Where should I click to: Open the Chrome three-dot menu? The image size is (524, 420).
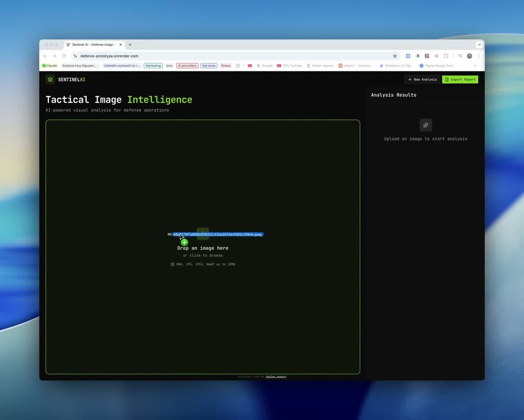(x=479, y=56)
